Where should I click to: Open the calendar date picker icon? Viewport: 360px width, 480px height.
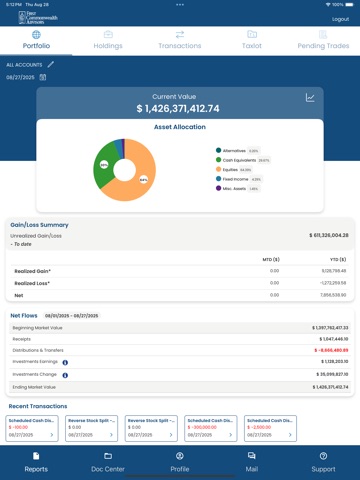[x=43, y=77]
